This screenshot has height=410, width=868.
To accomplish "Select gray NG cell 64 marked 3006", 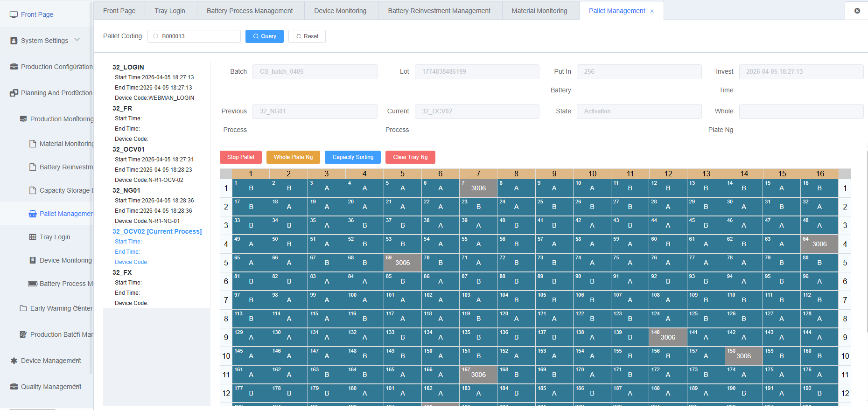I will point(819,244).
